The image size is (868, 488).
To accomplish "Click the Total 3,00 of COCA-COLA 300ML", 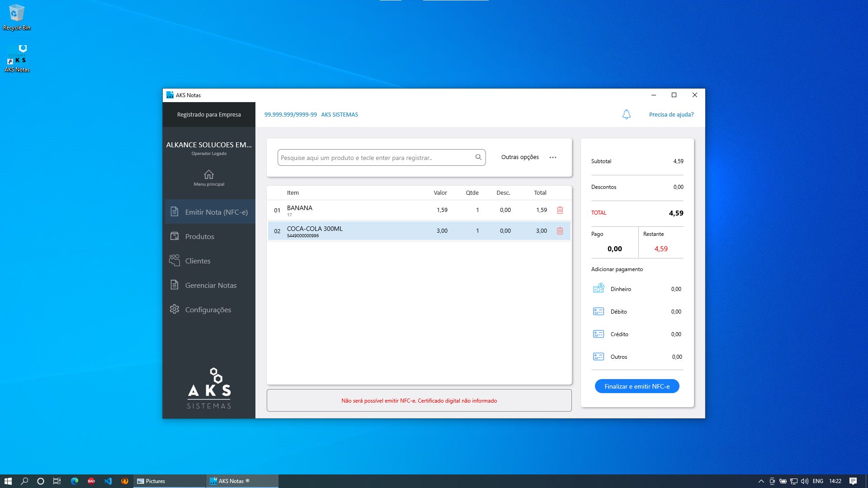I will (541, 231).
